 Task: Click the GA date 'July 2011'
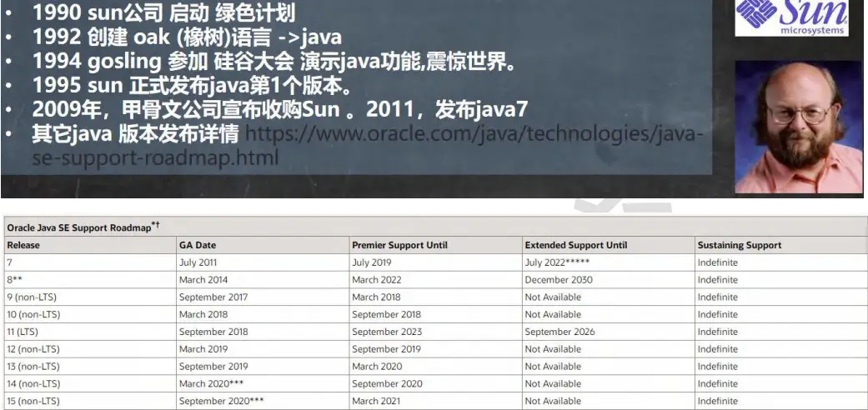pos(198,262)
